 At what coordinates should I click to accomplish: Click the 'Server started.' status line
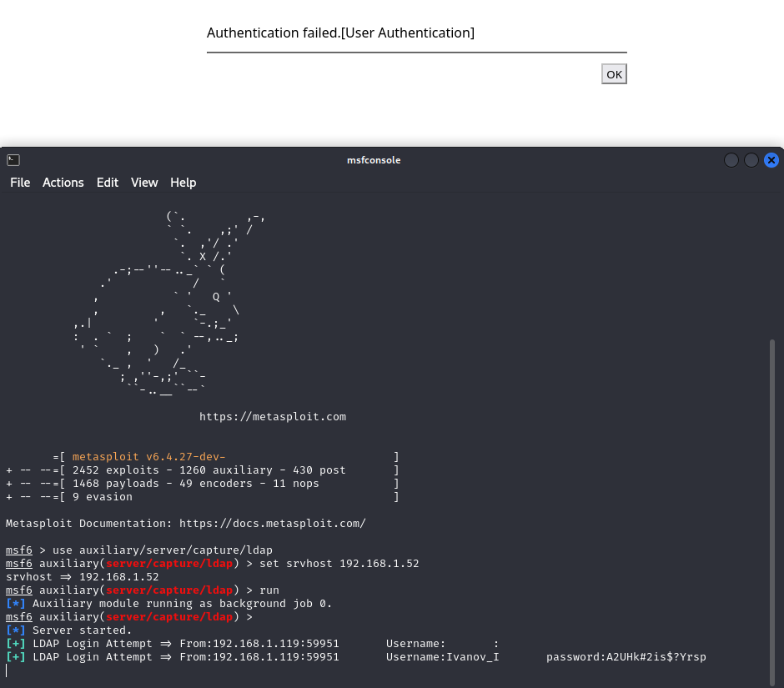82,630
